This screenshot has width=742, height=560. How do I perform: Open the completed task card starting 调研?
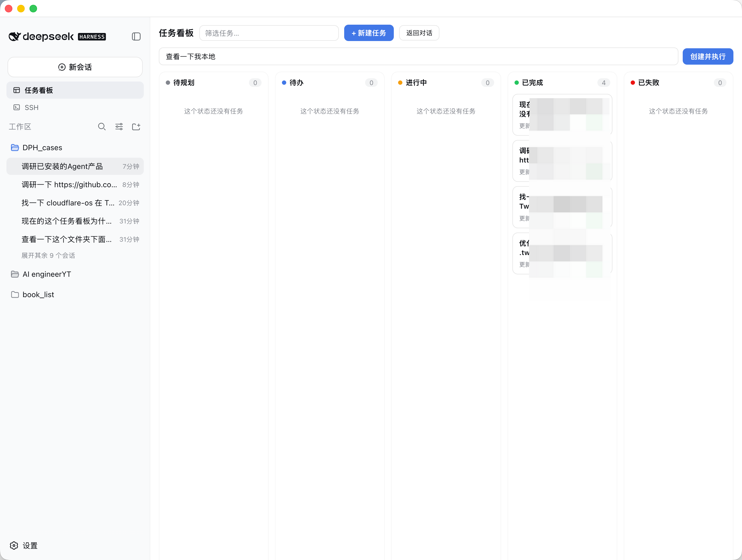[562, 161]
